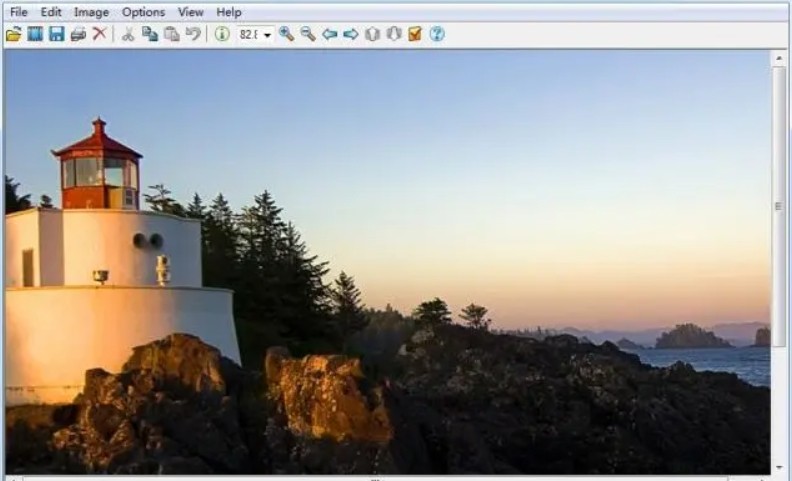This screenshot has width=792, height=481.
Task: Zoom out with the magnifier minus icon
Action: 308,34
